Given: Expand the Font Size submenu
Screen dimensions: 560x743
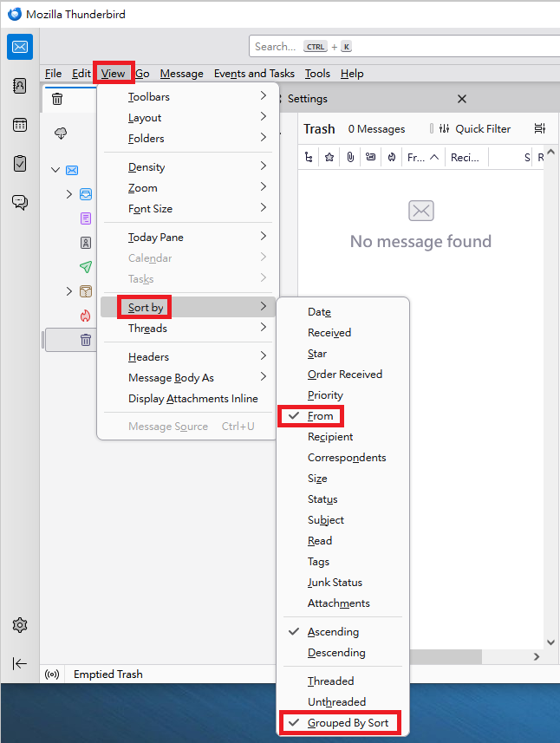Looking at the screenshot, I should click(187, 208).
